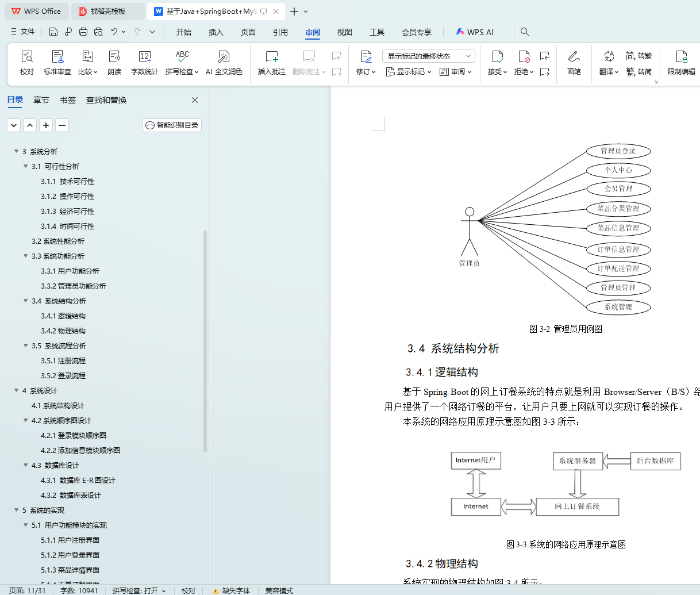Screen dimensions: 700x595
Task: Switch to 找稻壳模板 window tab
Action: tap(108, 11)
